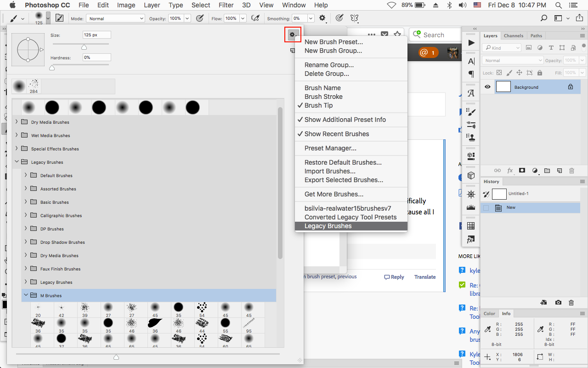The width and height of the screenshot is (588, 368).
Task: Open the Actions panel play icon
Action: tap(471, 42)
